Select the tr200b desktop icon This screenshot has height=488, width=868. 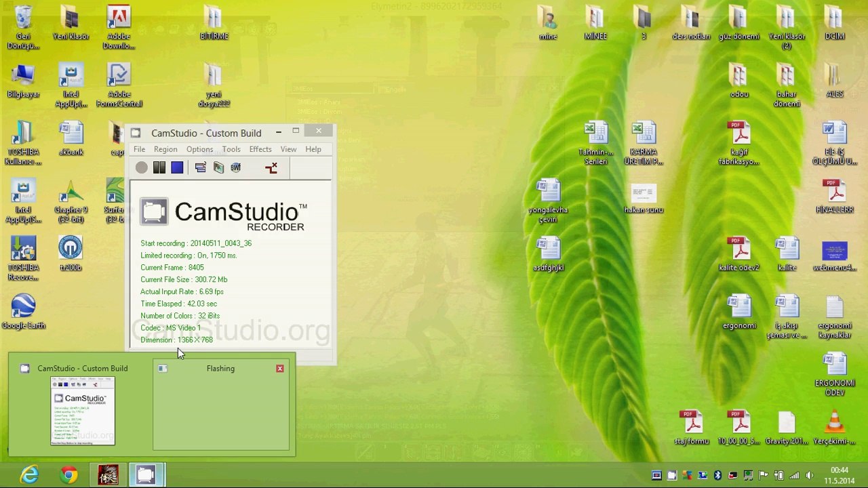(x=71, y=254)
